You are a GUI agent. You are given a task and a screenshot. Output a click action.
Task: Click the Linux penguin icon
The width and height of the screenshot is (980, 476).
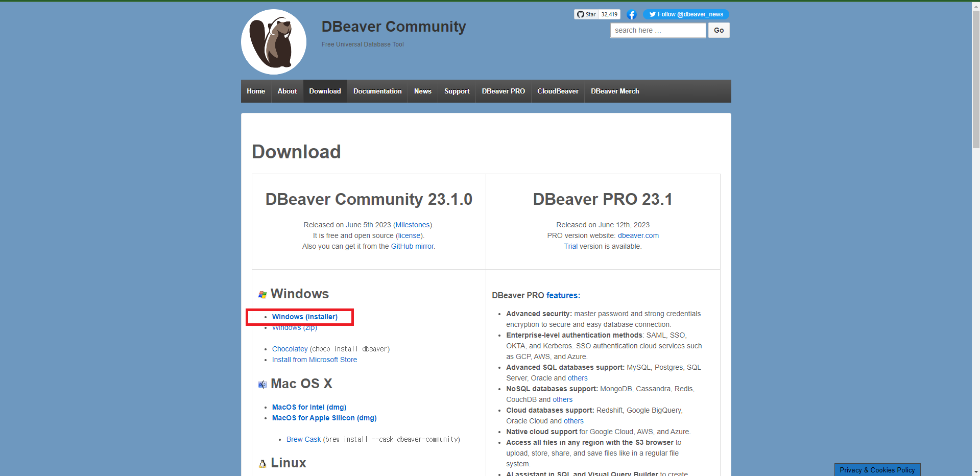click(x=262, y=464)
